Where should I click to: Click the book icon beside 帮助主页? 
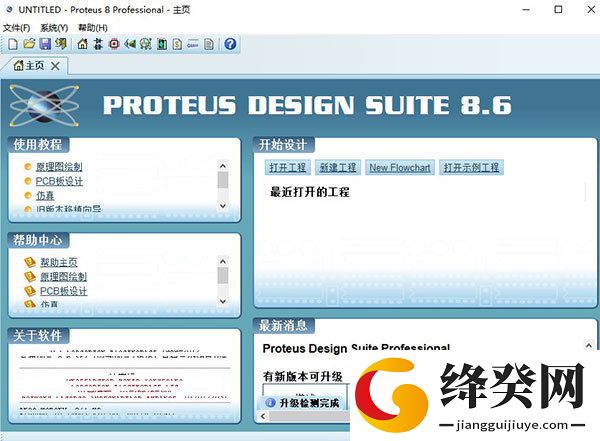pyautogui.click(x=30, y=262)
